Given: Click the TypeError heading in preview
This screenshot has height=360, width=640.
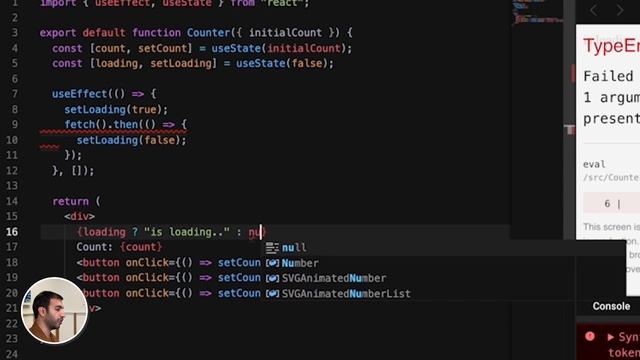Looking at the screenshot, I should (x=611, y=45).
